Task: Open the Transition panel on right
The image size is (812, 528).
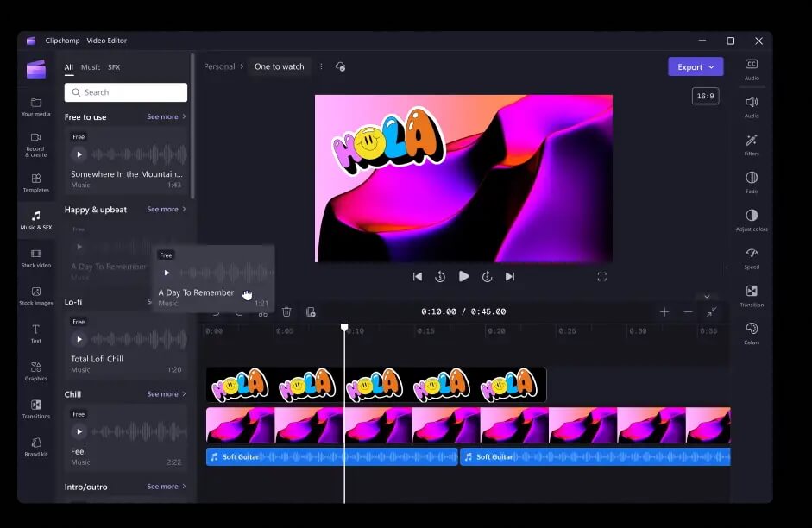Action: click(x=752, y=291)
